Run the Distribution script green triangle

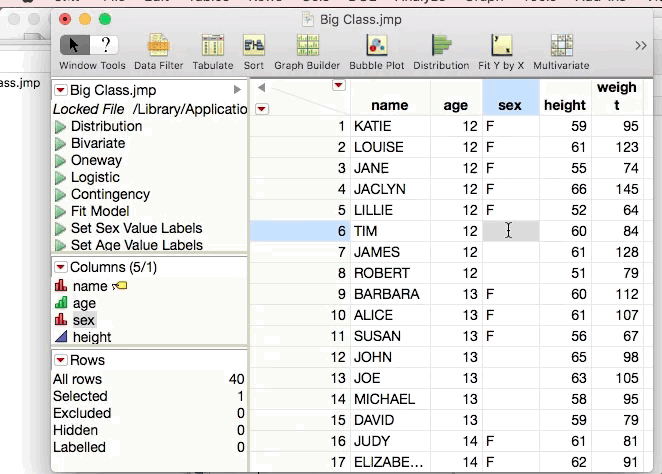point(60,127)
